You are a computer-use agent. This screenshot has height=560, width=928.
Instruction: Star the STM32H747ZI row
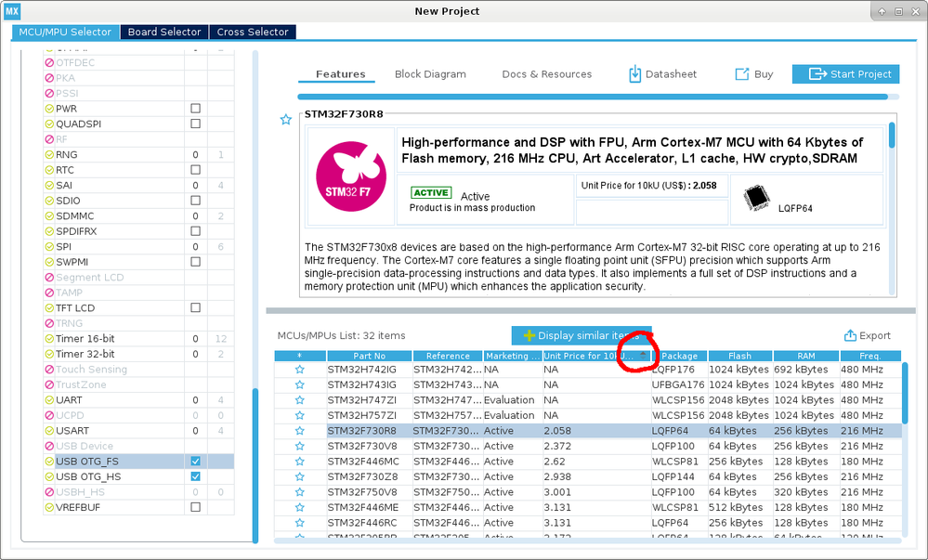[300, 400]
